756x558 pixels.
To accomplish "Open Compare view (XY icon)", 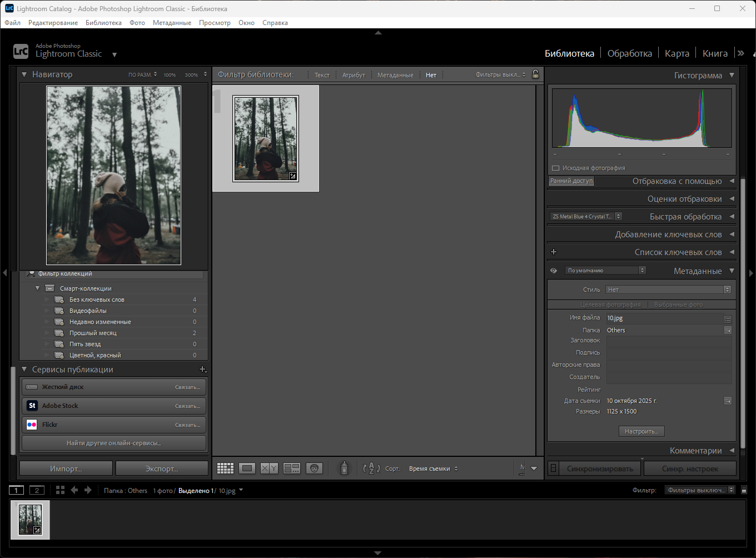I will [x=269, y=469].
